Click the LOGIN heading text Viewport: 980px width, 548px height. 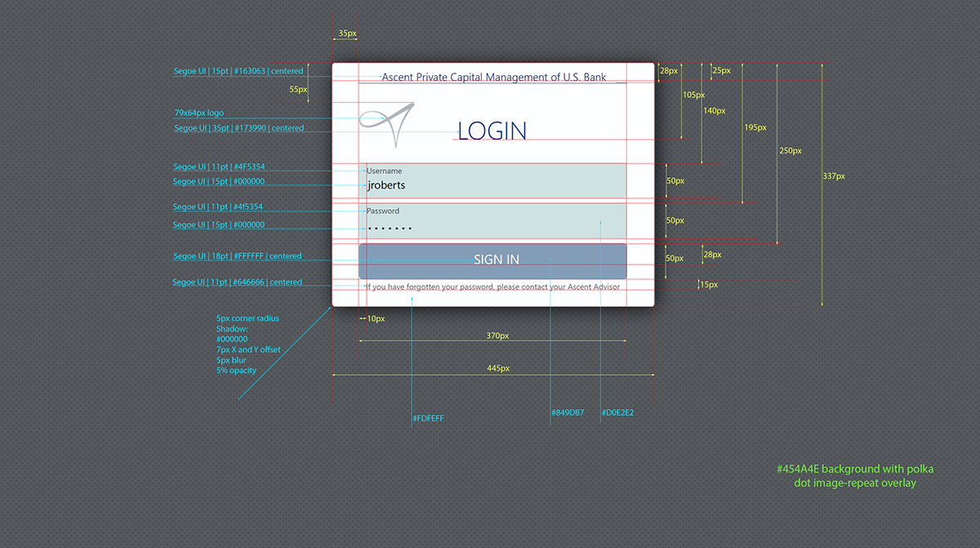tap(492, 131)
